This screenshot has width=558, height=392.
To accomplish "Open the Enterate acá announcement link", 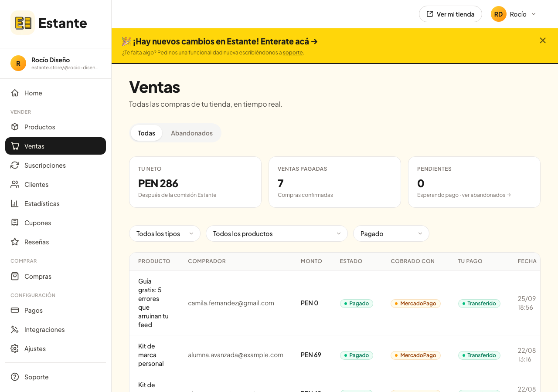I will [x=289, y=41].
